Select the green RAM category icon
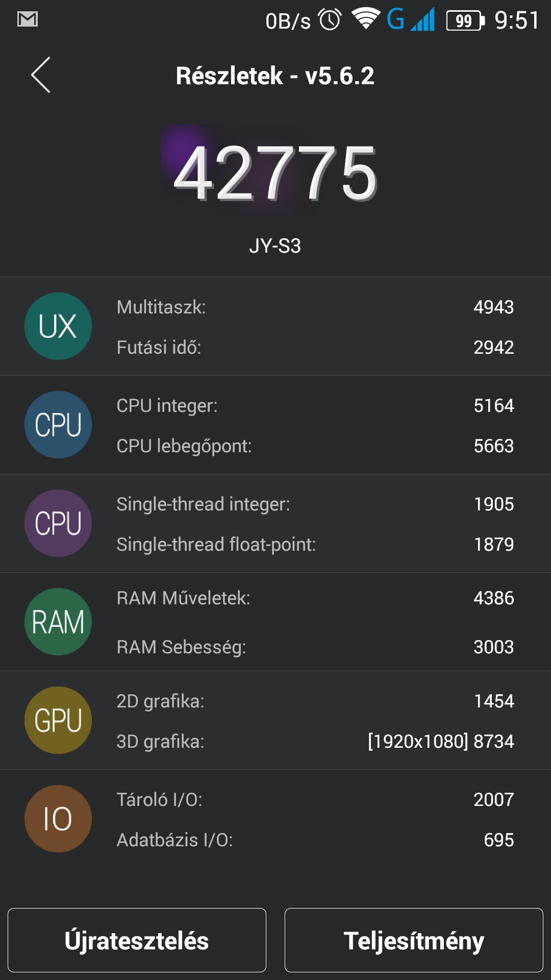551x980 pixels. click(x=58, y=622)
